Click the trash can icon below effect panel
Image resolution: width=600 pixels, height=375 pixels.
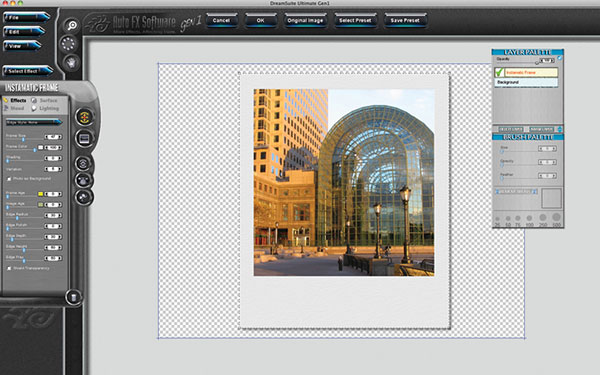[x=73, y=297]
